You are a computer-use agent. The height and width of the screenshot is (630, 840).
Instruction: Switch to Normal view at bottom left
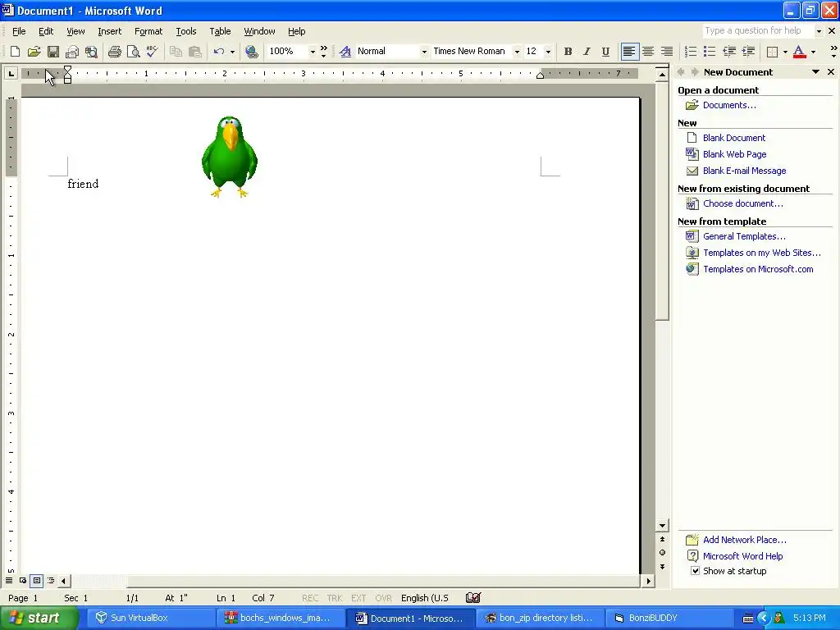coord(9,580)
